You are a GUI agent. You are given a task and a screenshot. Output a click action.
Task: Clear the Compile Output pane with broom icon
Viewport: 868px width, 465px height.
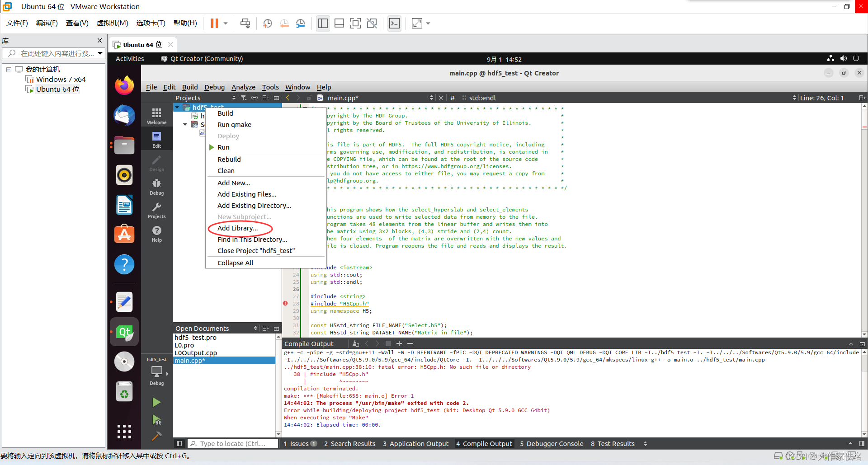(356, 343)
